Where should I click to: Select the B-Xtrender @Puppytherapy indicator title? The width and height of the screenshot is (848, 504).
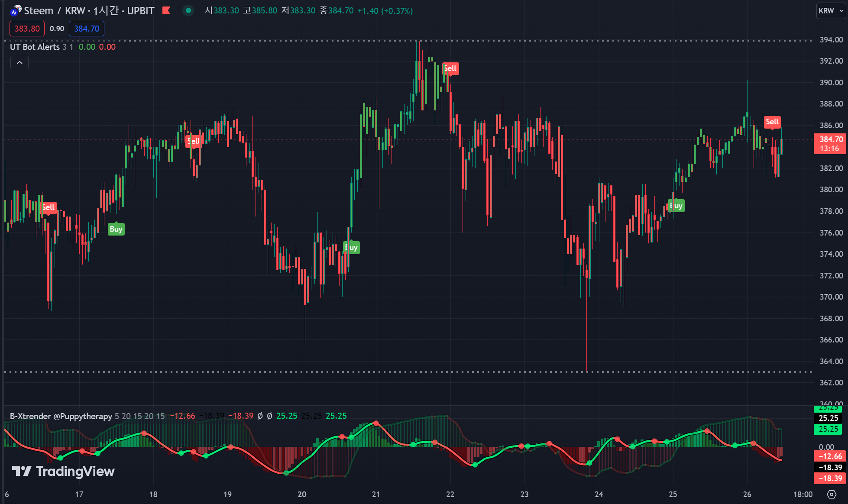pos(61,416)
